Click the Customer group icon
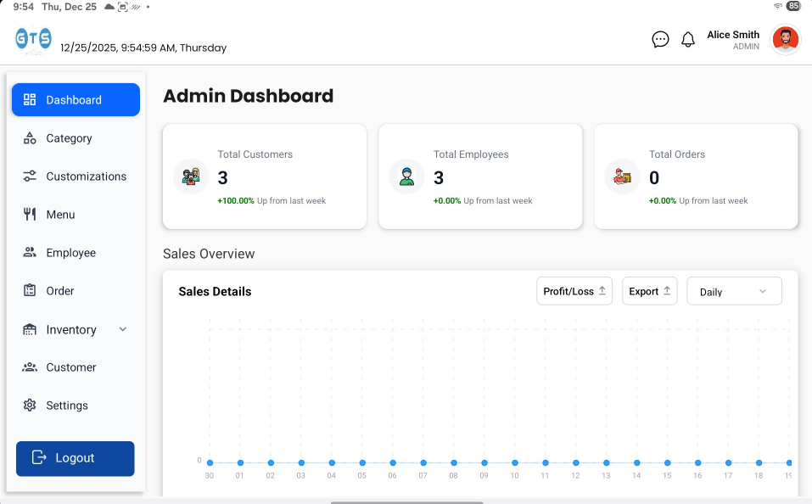The height and width of the screenshot is (504, 812). (x=30, y=367)
